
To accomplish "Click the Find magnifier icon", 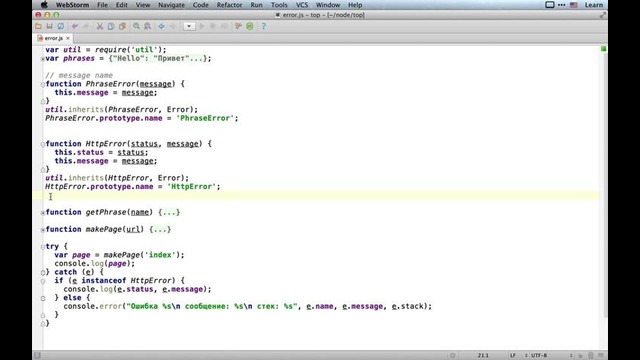I will pyautogui.click(x=136, y=26).
